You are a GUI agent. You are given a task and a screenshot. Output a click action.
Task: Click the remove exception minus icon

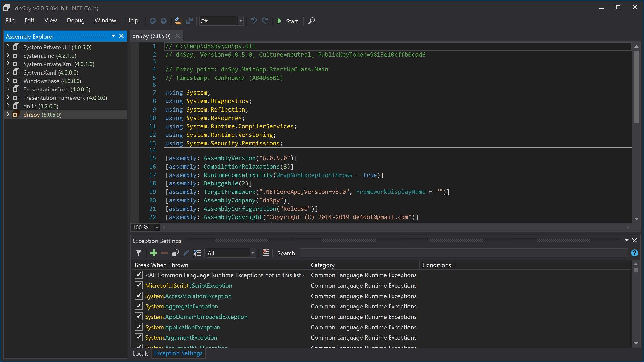[164, 253]
